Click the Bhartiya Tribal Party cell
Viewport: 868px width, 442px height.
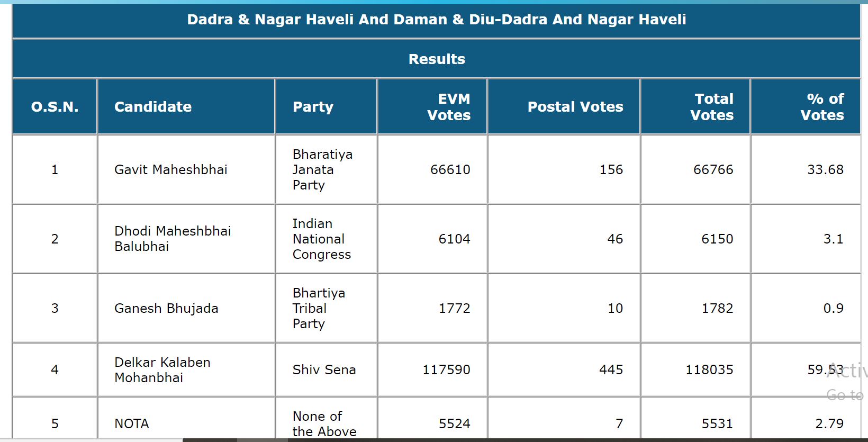(319, 308)
